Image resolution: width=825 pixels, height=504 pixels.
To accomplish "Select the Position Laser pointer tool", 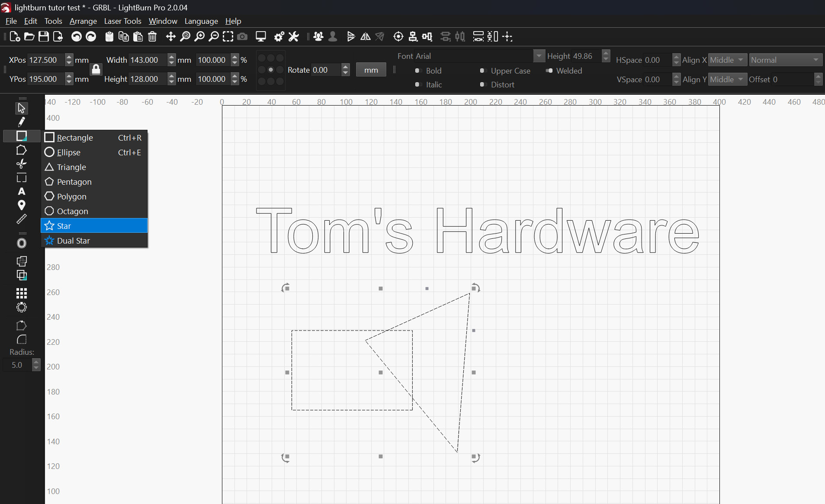I will coord(21,205).
